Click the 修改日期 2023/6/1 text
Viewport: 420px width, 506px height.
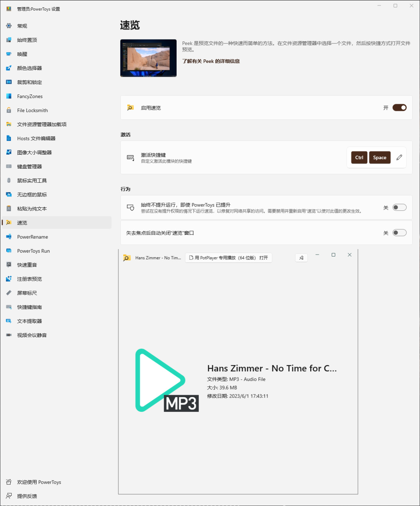(238, 396)
